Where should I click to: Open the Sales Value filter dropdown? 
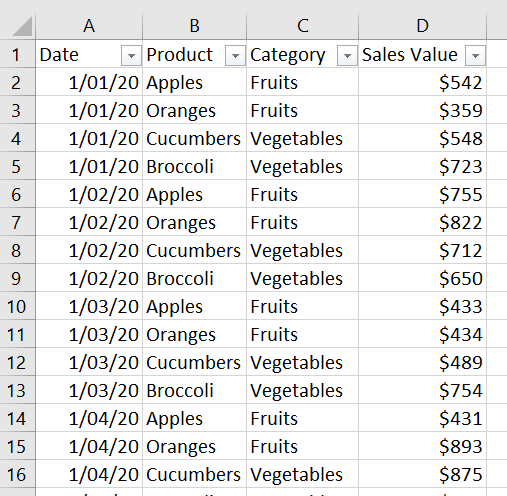(x=475, y=55)
